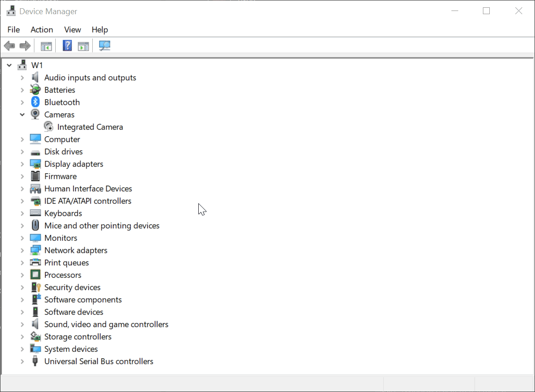Select the Firmware label
The image size is (535, 392).
tap(60, 176)
